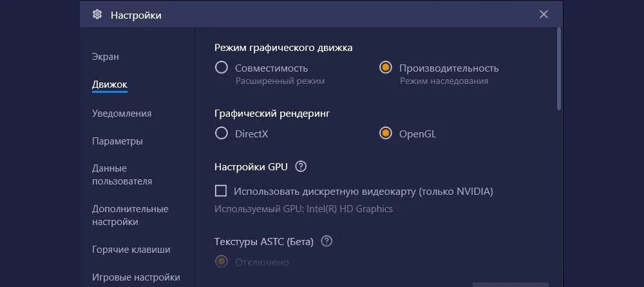Switch to the Движок tab
Viewport: 644px width, 287px height.
click(x=109, y=84)
